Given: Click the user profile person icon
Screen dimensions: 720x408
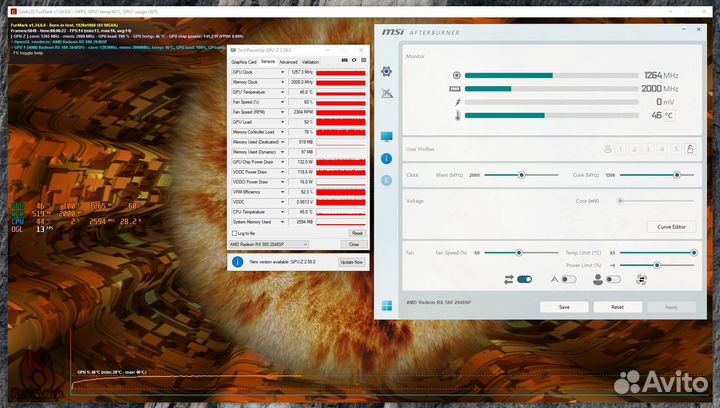Looking at the screenshot, I should [x=608, y=149].
